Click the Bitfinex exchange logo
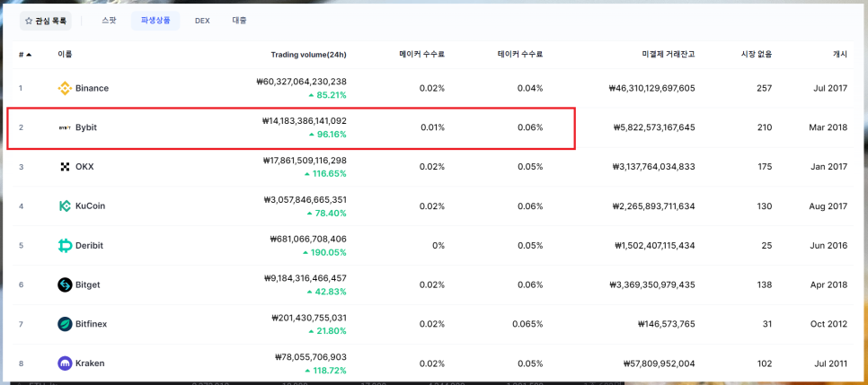The height and width of the screenshot is (385, 868). click(x=65, y=324)
